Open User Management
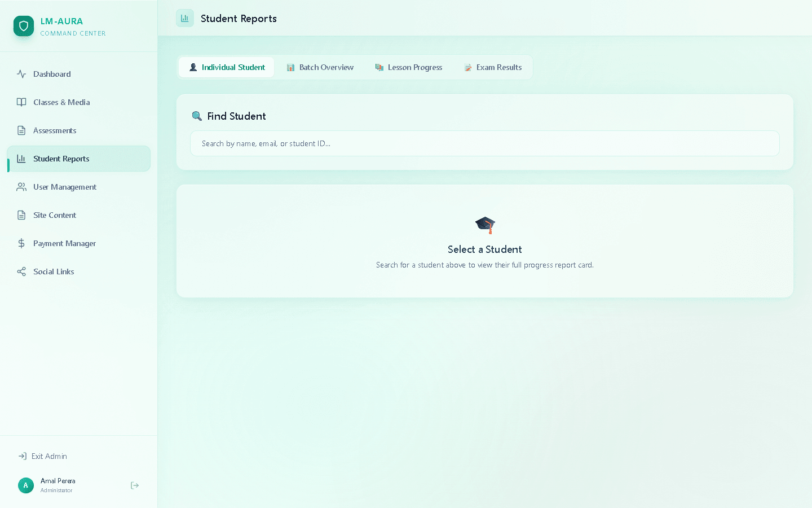 point(78,187)
